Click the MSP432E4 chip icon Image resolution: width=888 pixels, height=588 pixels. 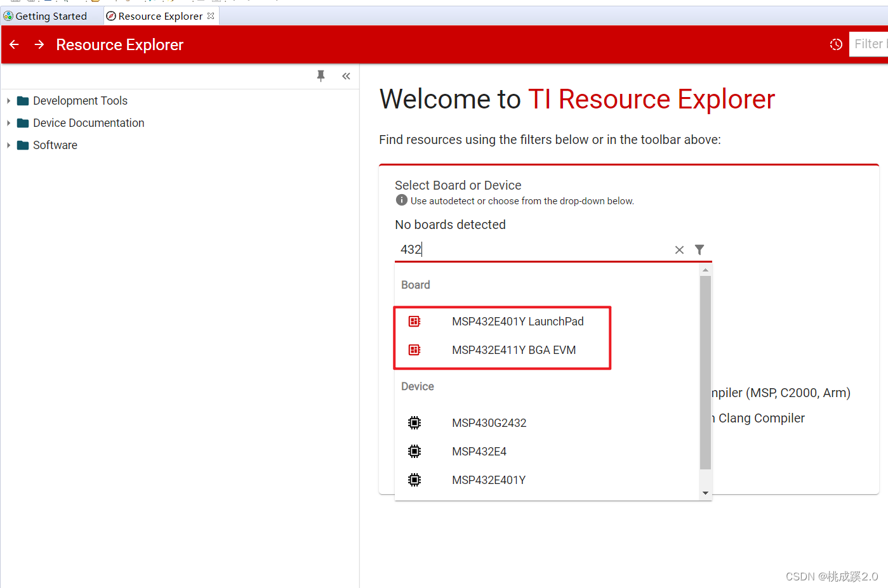[x=414, y=452]
